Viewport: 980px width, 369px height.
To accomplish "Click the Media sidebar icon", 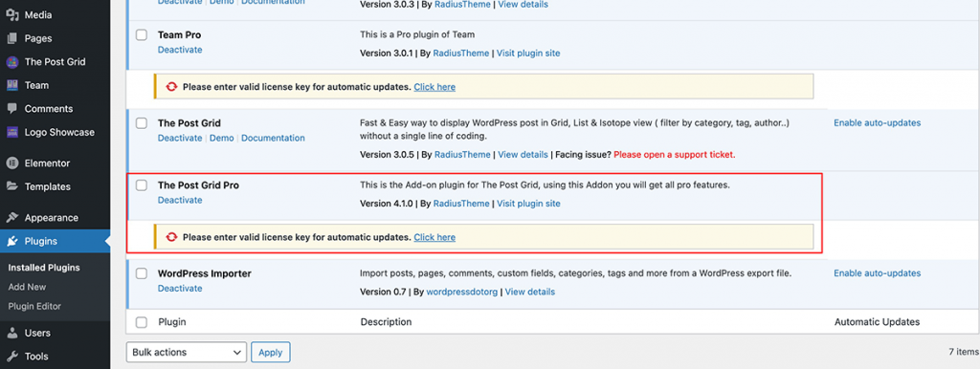I will tap(11, 15).
